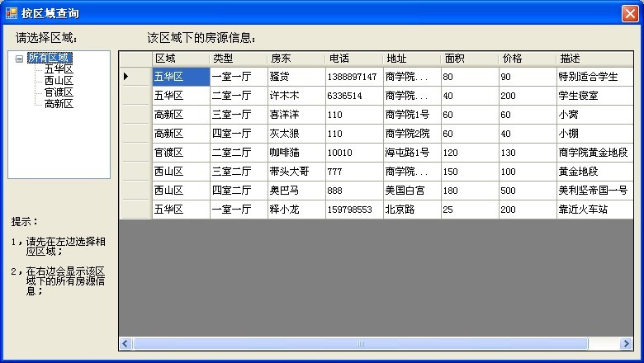Screen dimensions: 644x363
Task: Click the description cell 黄金地段
Action: 595,172
